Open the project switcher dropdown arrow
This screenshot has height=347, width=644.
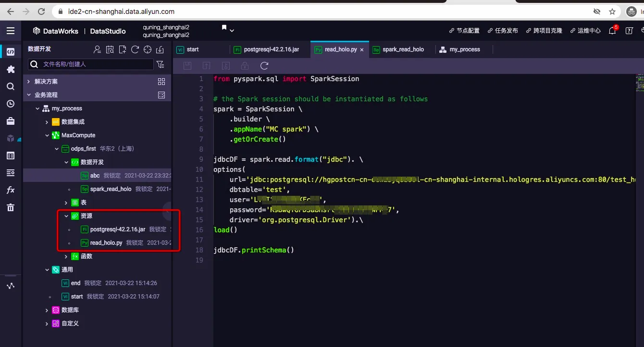coord(232,31)
